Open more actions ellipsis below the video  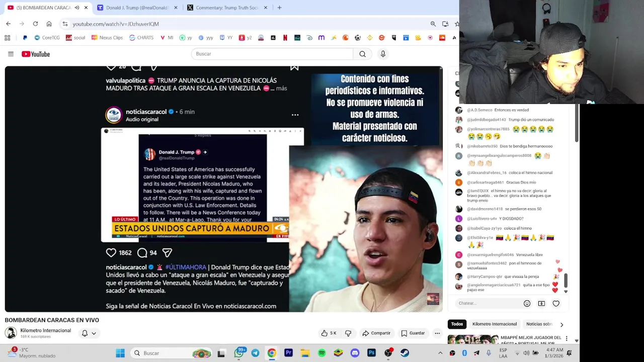[x=437, y=333]
